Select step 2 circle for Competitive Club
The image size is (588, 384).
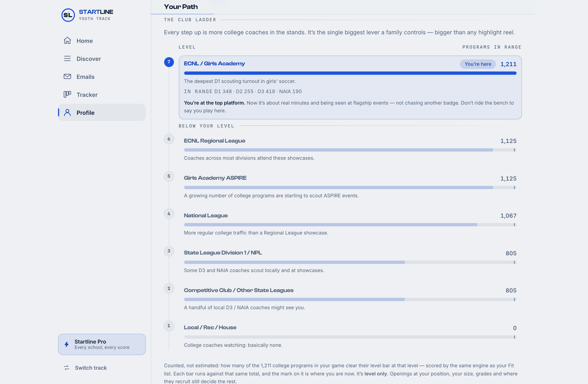click(169, 288)
